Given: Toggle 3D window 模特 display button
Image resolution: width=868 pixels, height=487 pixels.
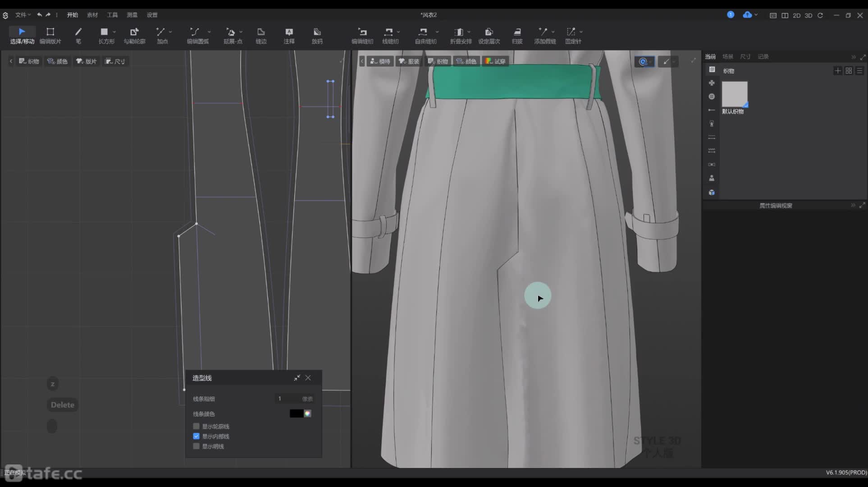Looking at the screenshot, I should [x=380, y=61].
